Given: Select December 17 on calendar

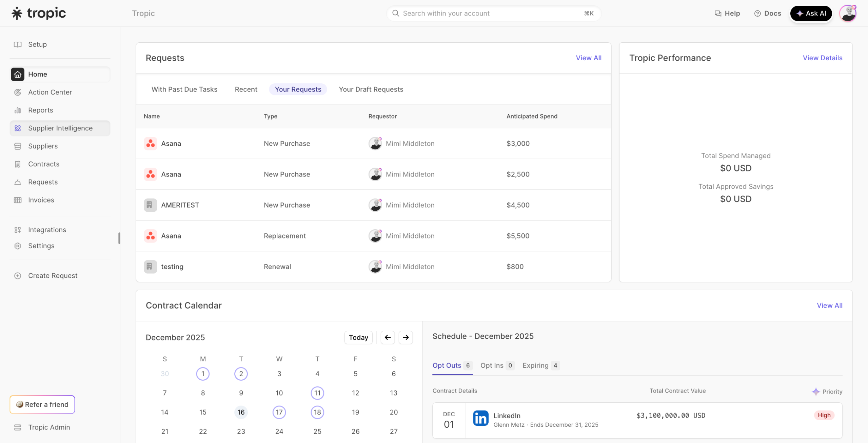Looking at the screenshot, I should [x=279, y=412].
